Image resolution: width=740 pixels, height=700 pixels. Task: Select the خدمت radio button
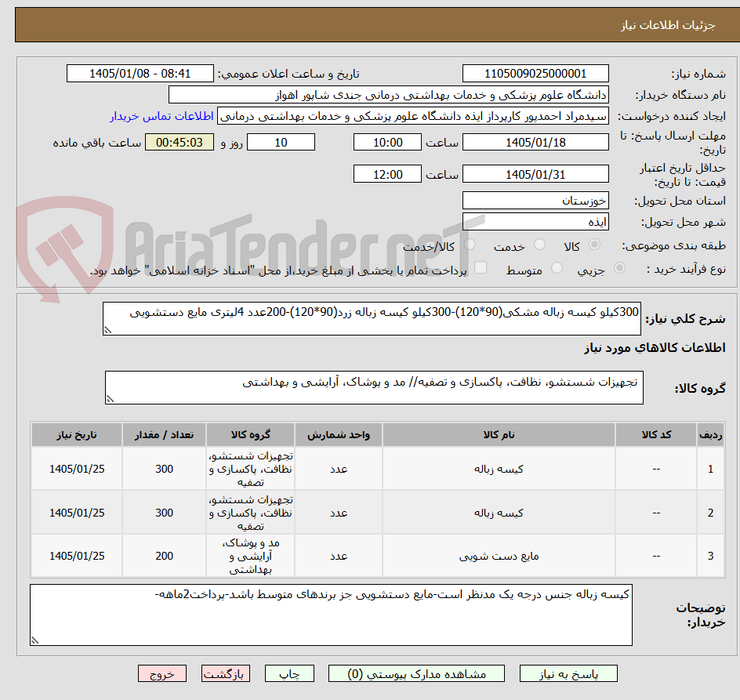tap(539, 245)
